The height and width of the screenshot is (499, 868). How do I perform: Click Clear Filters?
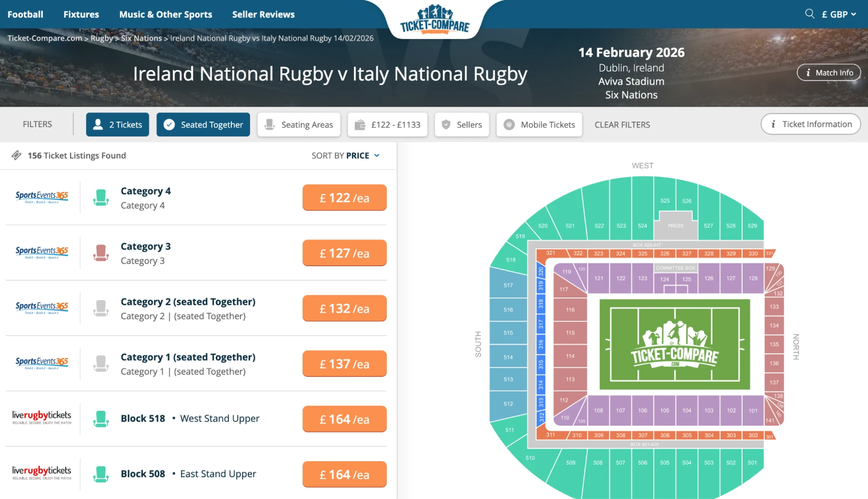pos(622,125)
